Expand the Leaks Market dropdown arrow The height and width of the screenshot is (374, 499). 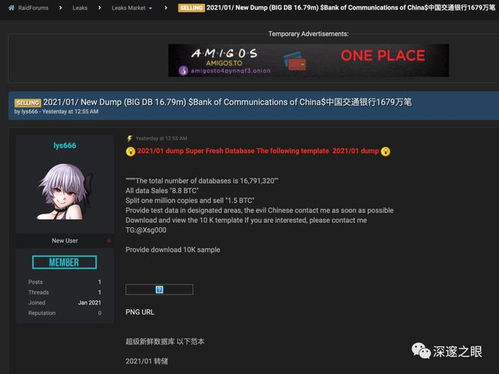pyautogui.click(x=150, y=8)
